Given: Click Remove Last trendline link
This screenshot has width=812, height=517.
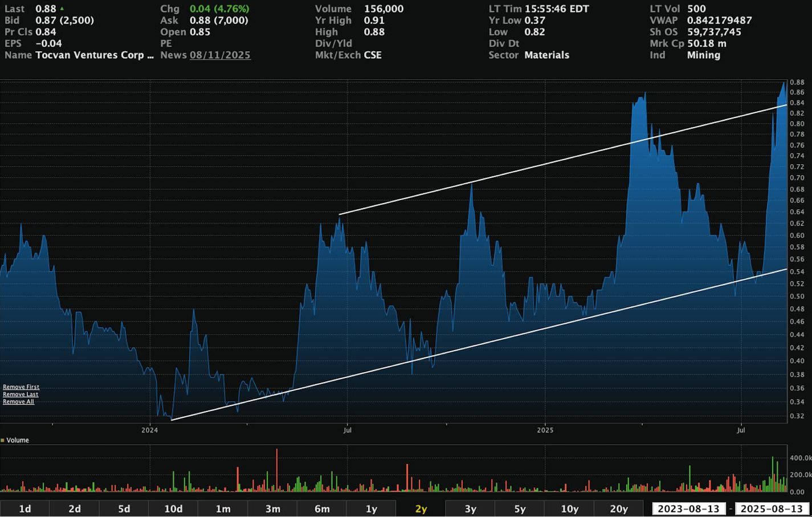Looking at the screenshot, I should (21, 394).
